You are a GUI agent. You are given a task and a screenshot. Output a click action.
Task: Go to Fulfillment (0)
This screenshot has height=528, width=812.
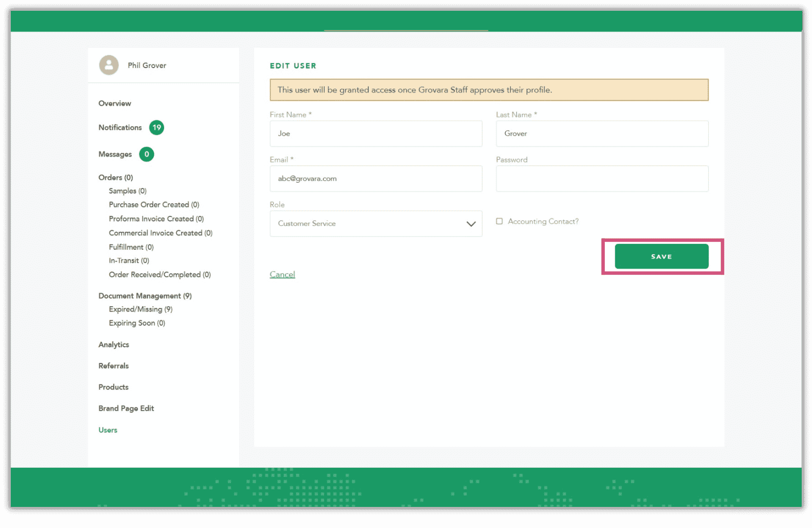[131, 247]
